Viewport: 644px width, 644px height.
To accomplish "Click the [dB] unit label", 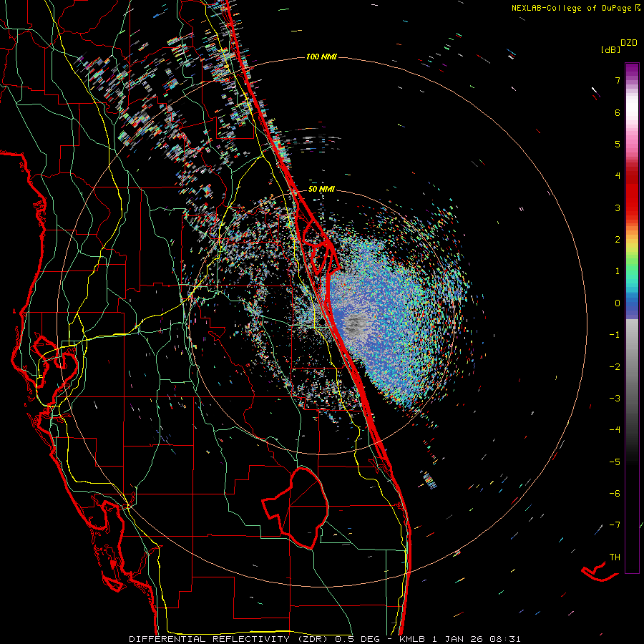I will (611, 49).
